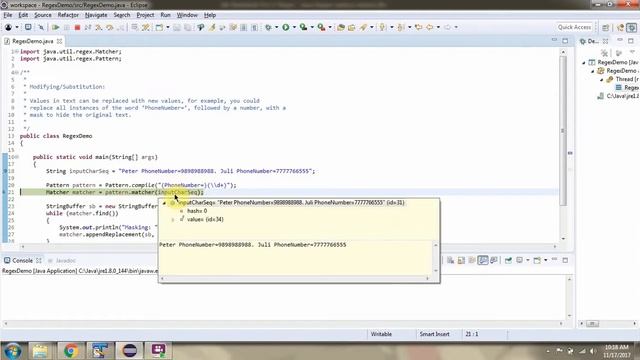640x360 pixels.
Task: Open the Navigate menu
Action: tap(96, 15)
